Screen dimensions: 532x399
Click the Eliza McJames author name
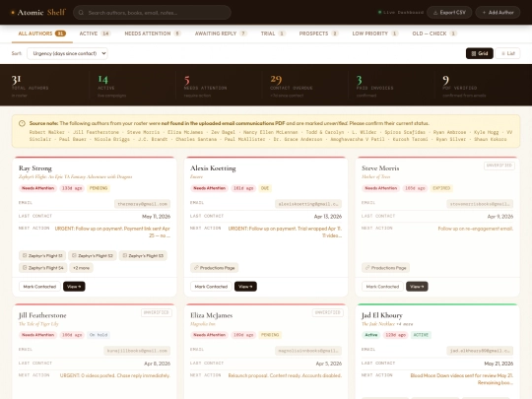click(x=212, y=315)
